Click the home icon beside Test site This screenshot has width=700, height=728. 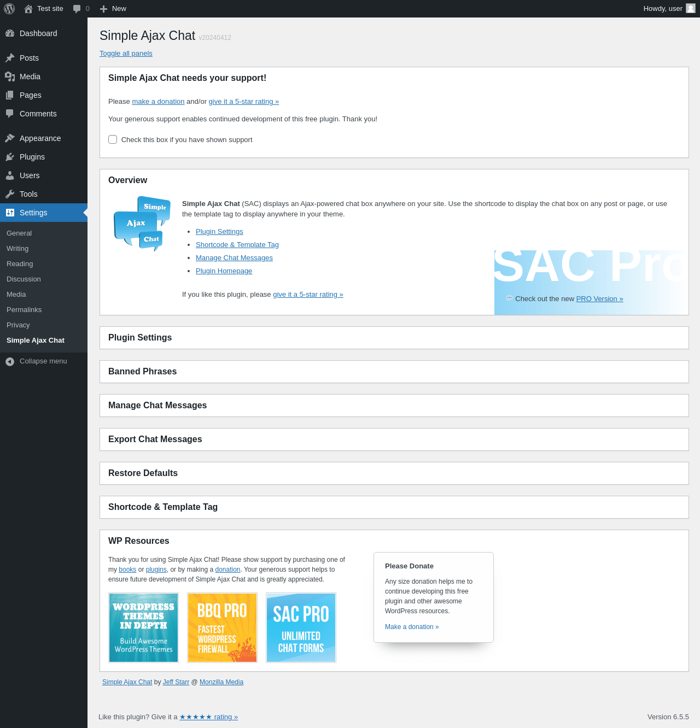(x=28, y=9)
